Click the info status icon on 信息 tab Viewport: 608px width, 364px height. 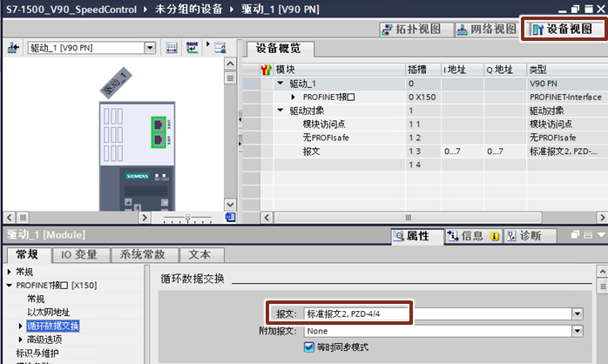(x=495, y=236)
